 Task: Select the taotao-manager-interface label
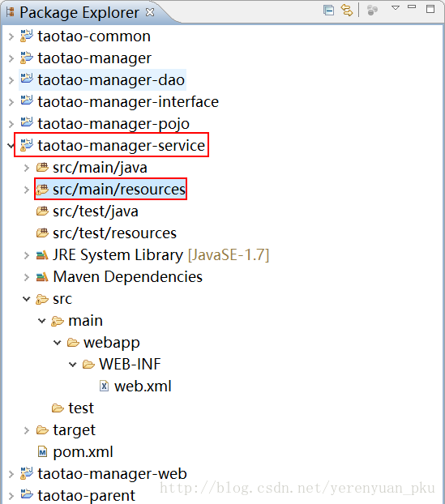[x=128, y=102]
